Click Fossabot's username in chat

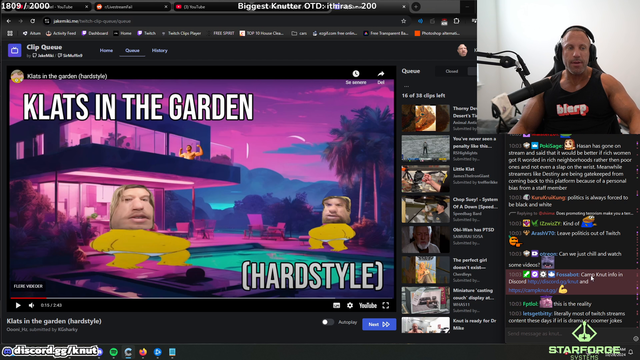click(x=567, y=275)
